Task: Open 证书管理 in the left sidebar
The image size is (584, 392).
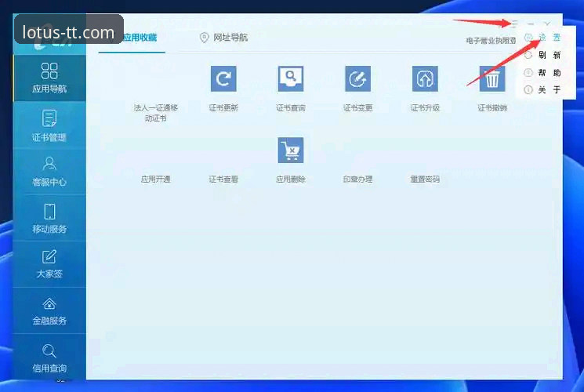Action: (49, 125)
